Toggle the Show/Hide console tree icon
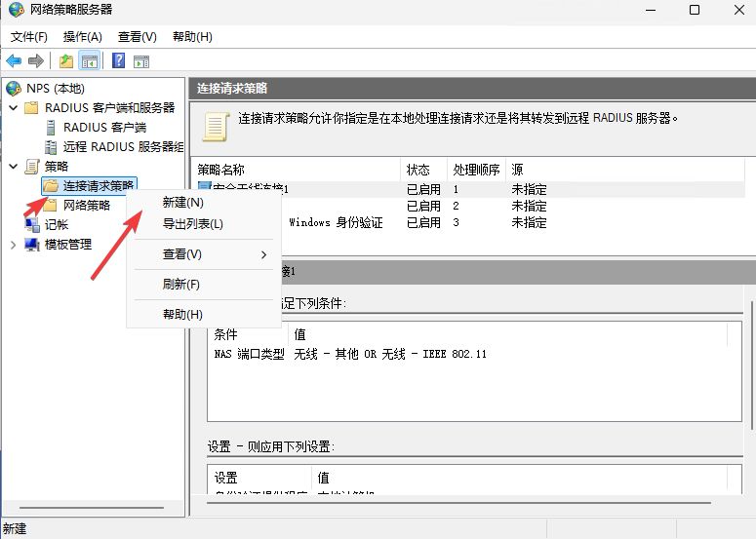 pos(89,61)
